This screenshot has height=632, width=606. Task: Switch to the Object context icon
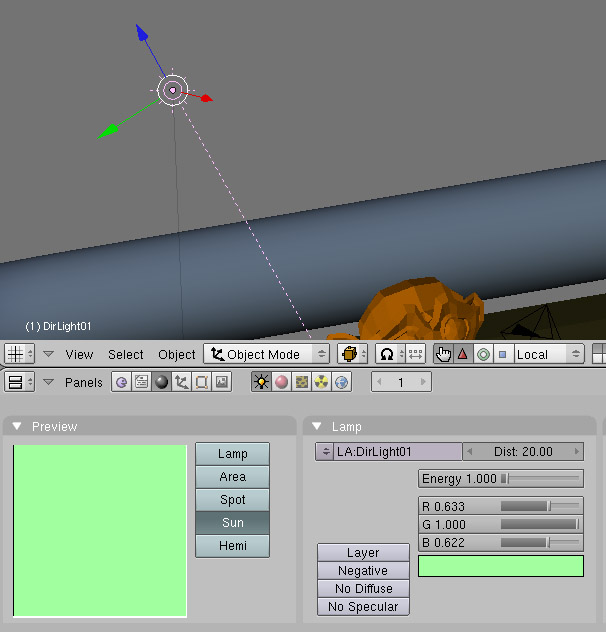[x=181, y=382]
